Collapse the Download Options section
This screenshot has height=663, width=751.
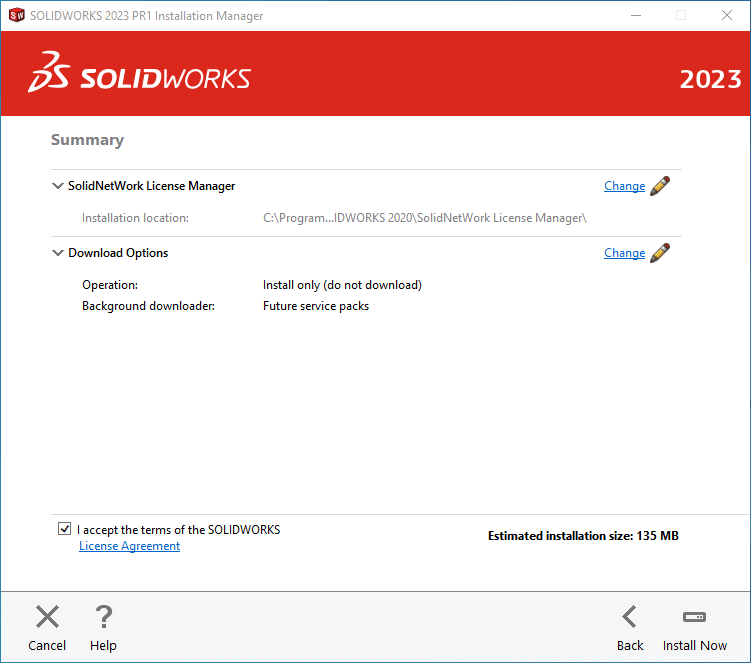coord(57,253)
